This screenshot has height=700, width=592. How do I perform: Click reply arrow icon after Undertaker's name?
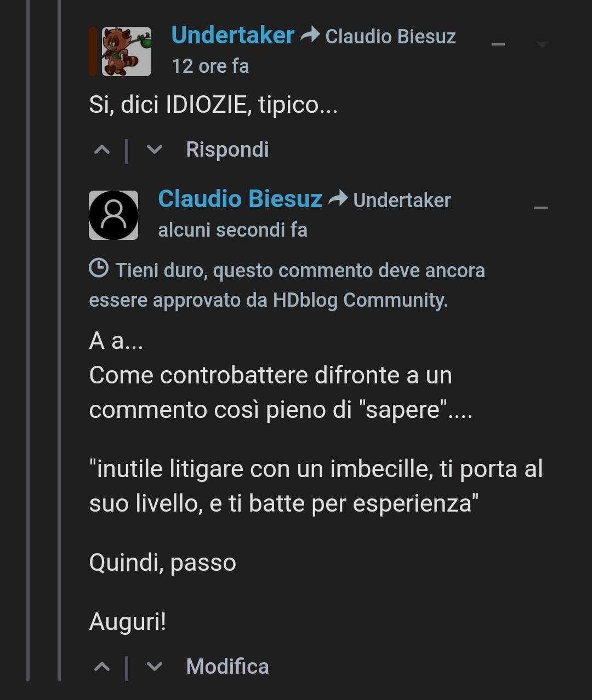(310, 36)
